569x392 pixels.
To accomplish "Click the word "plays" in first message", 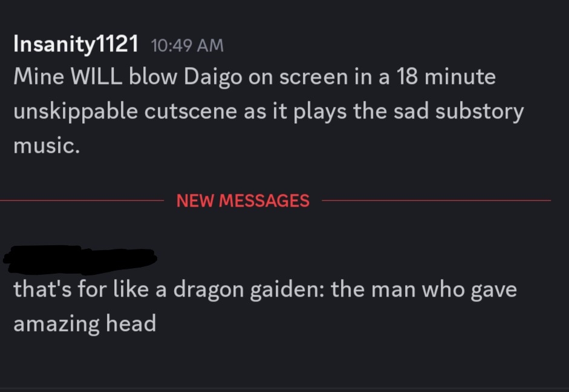I will (320, 112).
